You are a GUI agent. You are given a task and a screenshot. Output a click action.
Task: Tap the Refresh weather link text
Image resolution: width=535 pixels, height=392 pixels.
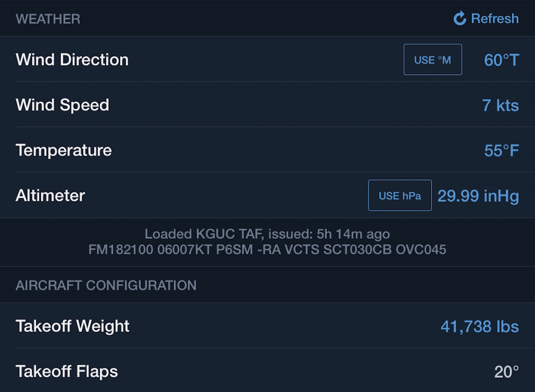click(x=494, y=19)
